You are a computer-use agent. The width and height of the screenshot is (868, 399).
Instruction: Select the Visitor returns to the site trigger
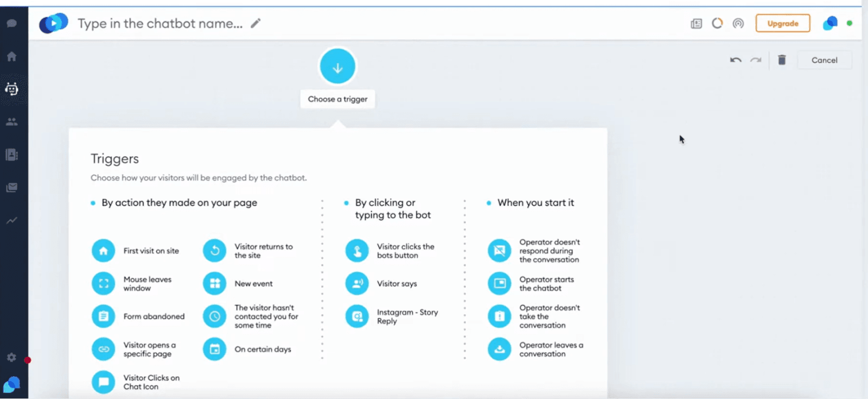click(x=214, y=251)
